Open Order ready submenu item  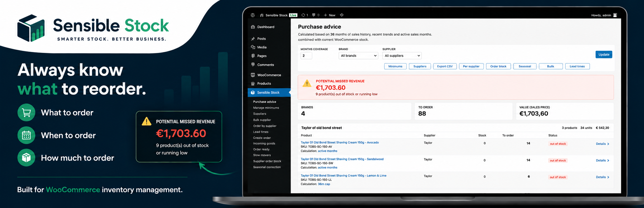[261, 149]
